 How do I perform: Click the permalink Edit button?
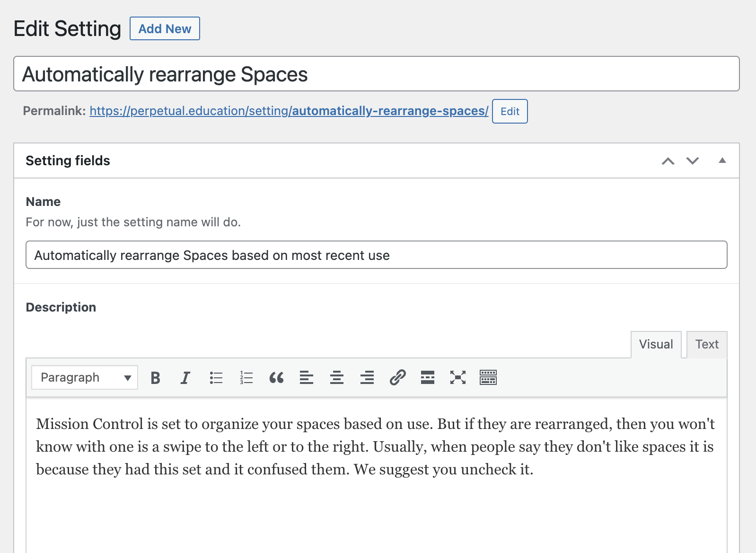tap(510, 111)
